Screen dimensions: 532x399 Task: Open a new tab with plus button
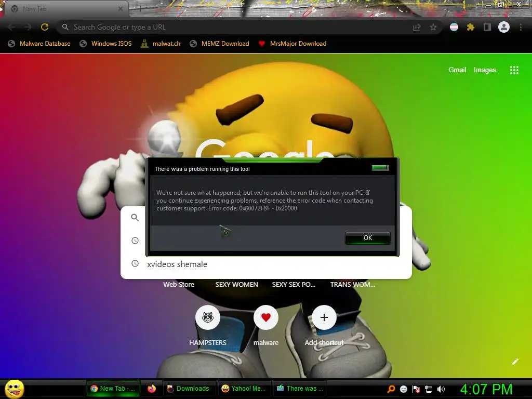tap(140, 9)
